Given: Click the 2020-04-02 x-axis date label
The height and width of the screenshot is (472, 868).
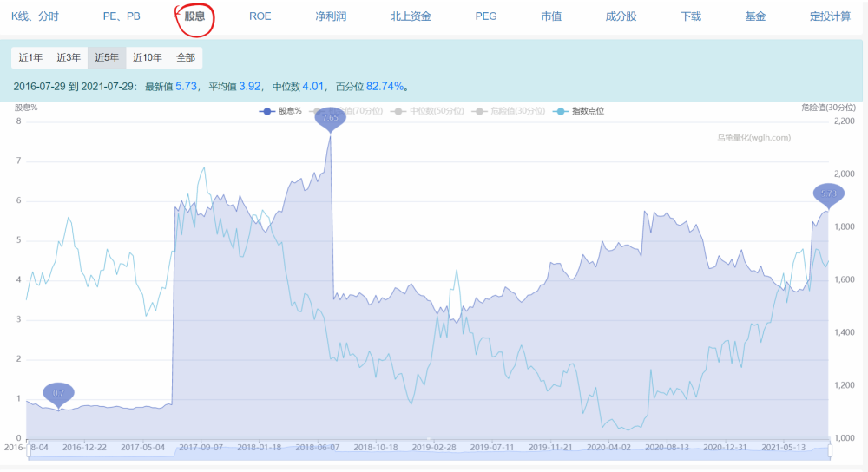Looking at the screenshot, I should coord(609,447).
